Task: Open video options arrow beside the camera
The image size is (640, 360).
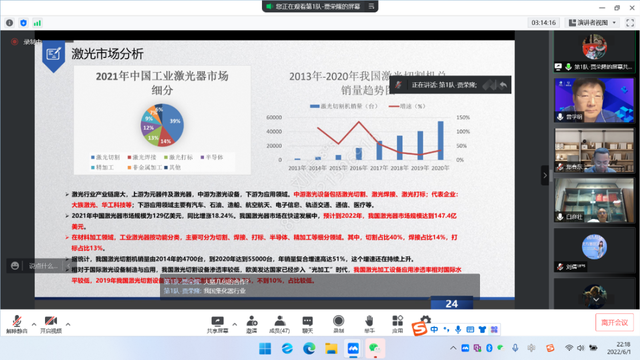Action: (x=68, y=324)
